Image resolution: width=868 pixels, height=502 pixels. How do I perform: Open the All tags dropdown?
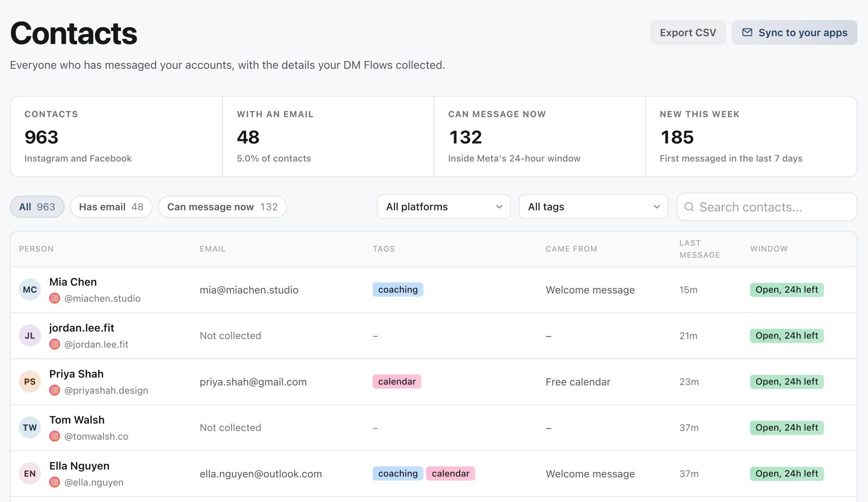coord(593,207)
